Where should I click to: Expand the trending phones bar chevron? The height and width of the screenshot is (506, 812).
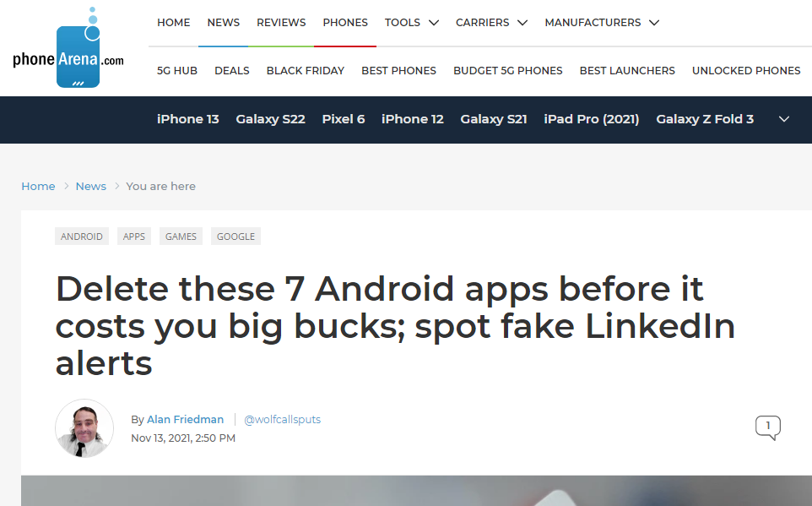tap(784, 119)
